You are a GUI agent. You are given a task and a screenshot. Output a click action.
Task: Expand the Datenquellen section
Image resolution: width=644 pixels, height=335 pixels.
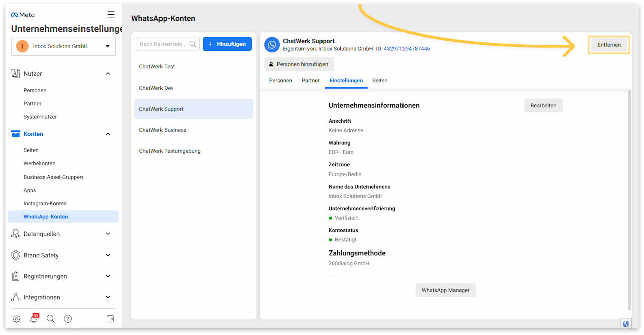(x=108, y=234)
